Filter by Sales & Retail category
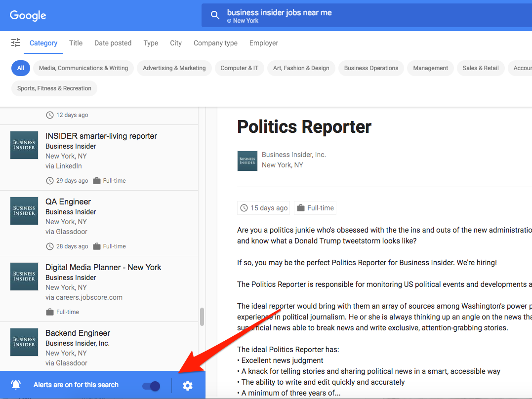The height and width of the screenshot is (399, 532). point(481,68)
